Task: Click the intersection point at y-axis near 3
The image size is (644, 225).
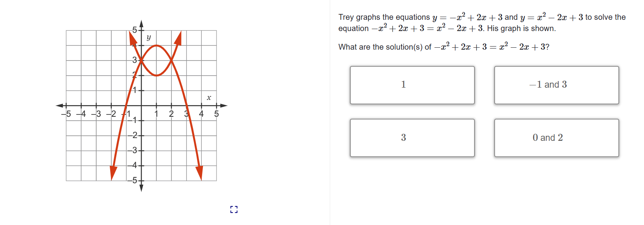Action: (140, 60)
